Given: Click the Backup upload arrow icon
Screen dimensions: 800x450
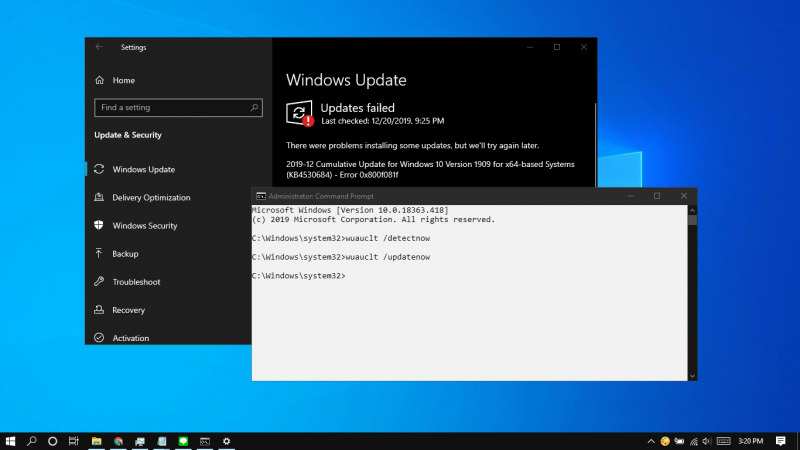Looking at the screenshot, I should click(99, 253).
